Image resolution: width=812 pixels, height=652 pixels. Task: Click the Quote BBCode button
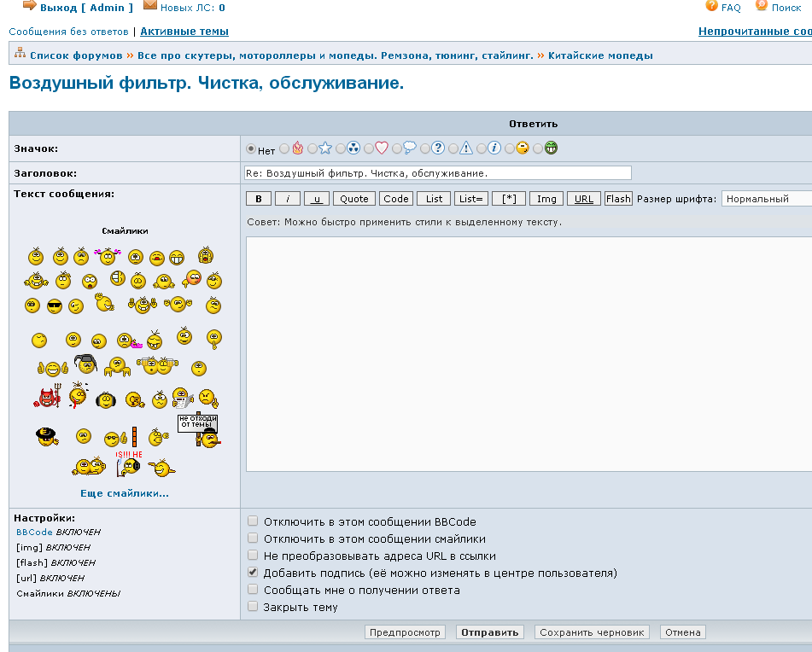coord(354,199)
